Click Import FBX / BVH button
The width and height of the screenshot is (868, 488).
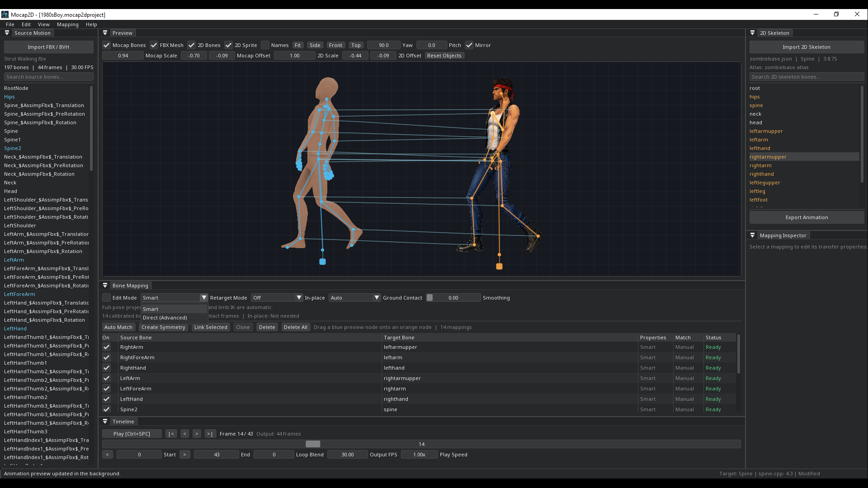pyautogui.click(x=48, y=47)
